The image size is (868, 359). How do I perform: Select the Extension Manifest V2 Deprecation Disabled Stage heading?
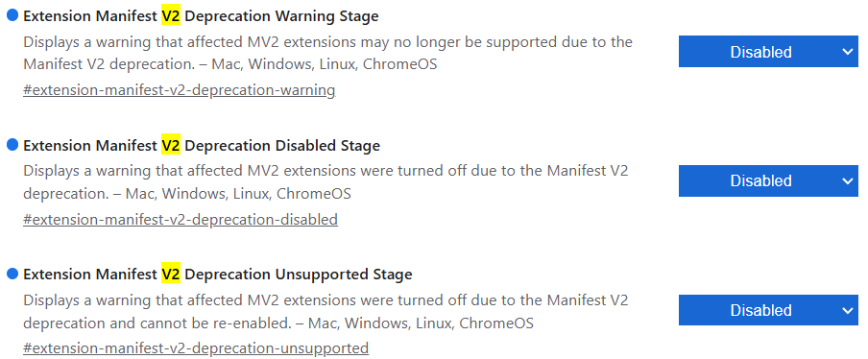click(x=202, y=146)
